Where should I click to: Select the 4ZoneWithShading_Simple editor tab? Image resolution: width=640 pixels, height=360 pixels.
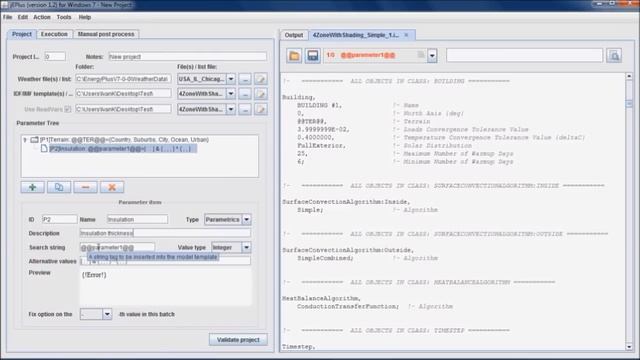click(356, 35)
